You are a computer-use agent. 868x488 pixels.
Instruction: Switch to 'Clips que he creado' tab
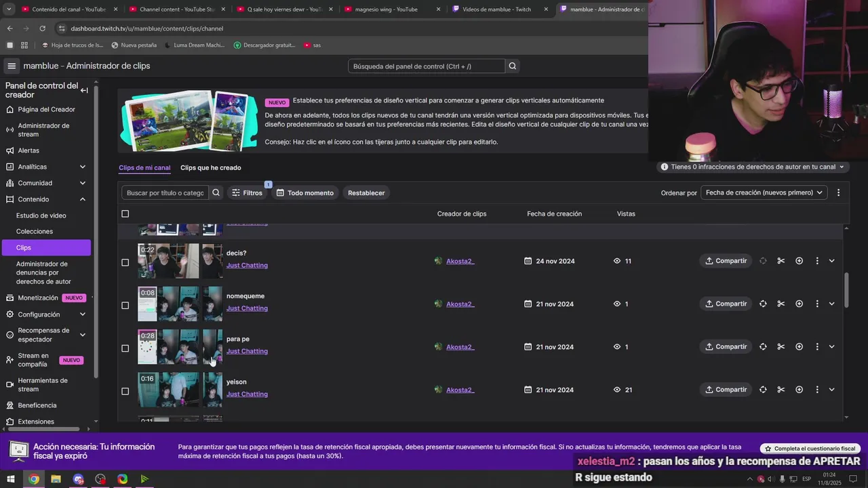point(210,167)
